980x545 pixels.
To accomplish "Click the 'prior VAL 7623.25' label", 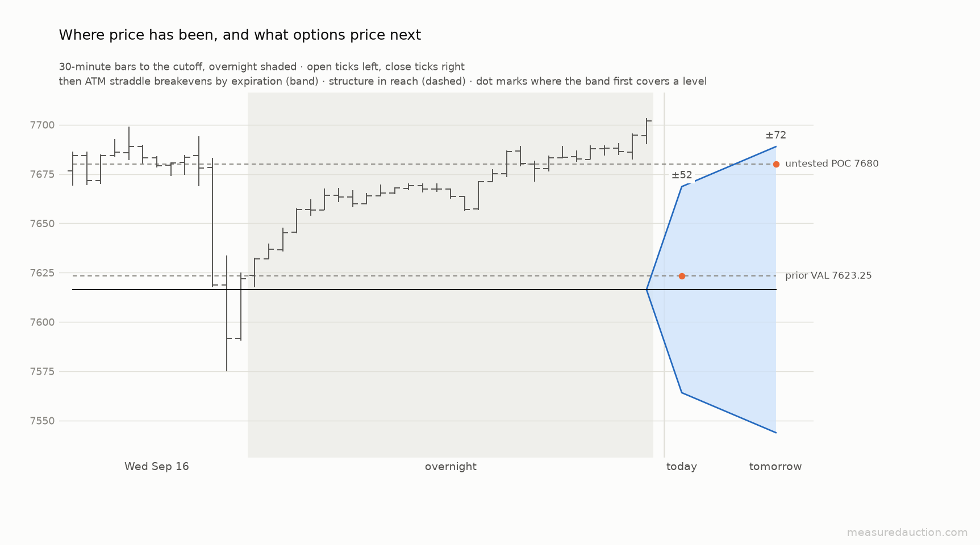I will (828, 275).
